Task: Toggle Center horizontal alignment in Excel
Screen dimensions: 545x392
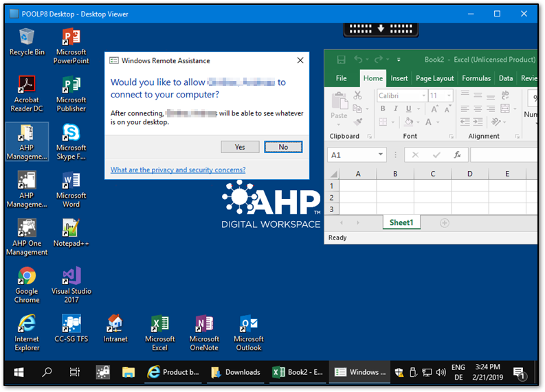Action: click(478, 108)
